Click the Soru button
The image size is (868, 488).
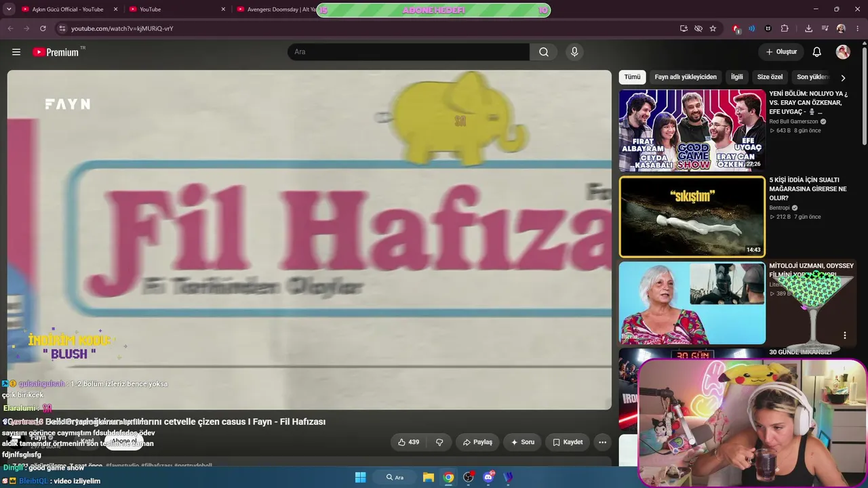[522, 442]
